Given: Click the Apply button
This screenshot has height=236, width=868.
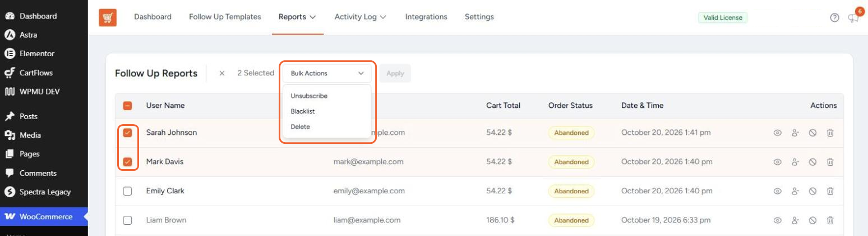Looking at the screenshot, I should click(x=395, y=74).
